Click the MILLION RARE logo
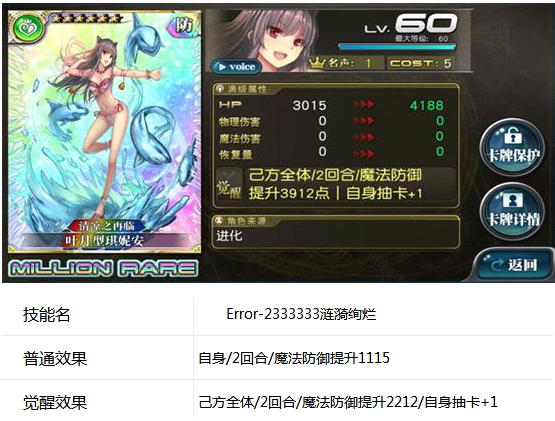This screenshot has width=555, height=421. pos(103,268)
